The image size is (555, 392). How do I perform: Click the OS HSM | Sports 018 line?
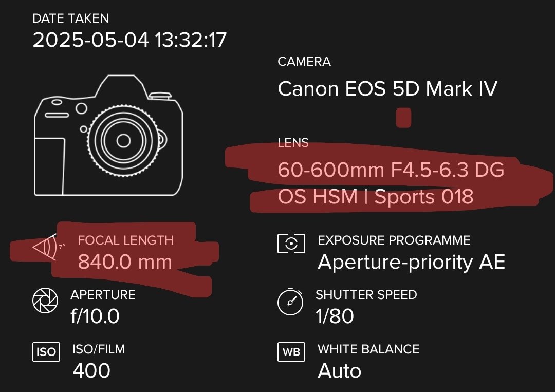pos(375,197)
